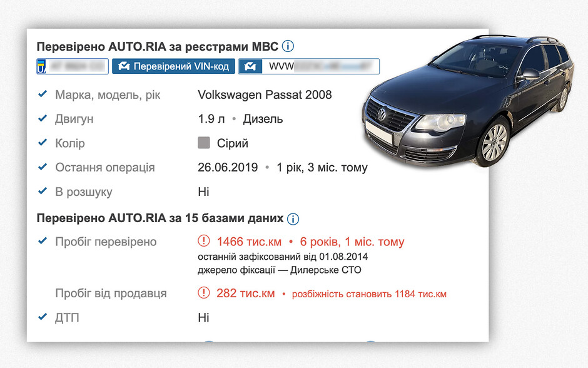Click checkmark beside ДТП row
Screen dimensions: 588x368
coord(43,317)
